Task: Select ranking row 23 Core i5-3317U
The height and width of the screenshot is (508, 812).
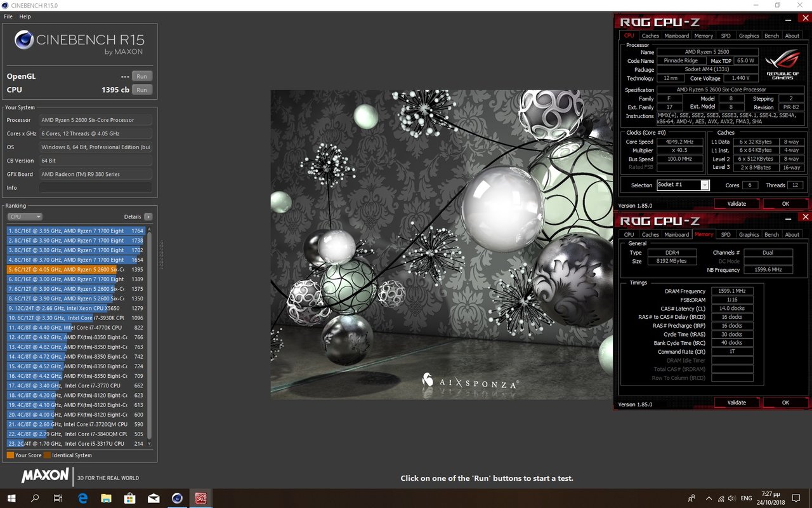Action: (x=76, y=444)
